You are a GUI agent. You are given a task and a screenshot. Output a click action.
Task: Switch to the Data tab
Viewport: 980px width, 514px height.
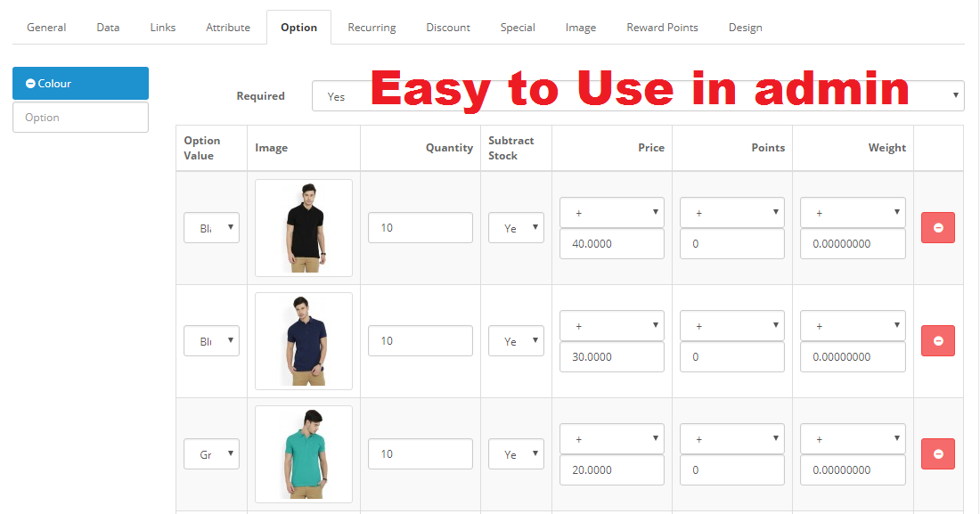108,28
